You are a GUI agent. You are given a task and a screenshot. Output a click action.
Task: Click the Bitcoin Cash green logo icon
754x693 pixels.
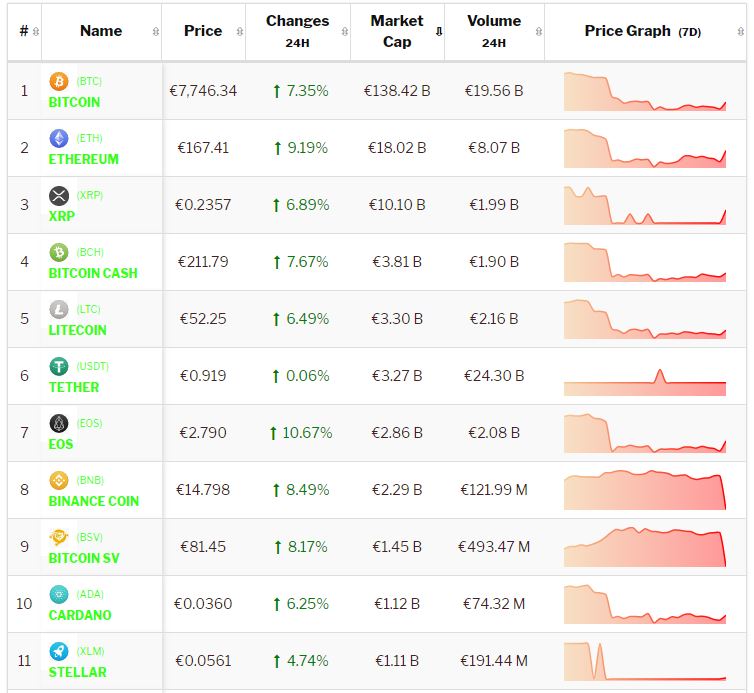coord(59,252)
